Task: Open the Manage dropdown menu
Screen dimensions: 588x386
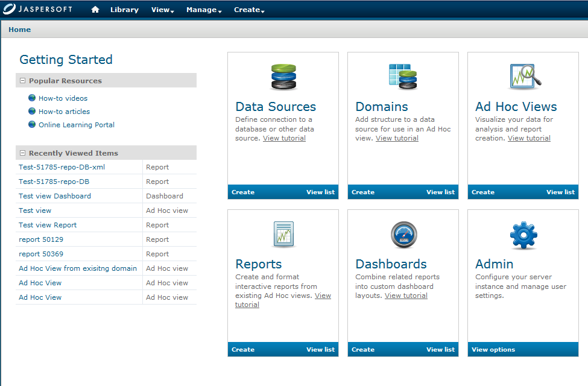Action: click(x=204, y=10)
